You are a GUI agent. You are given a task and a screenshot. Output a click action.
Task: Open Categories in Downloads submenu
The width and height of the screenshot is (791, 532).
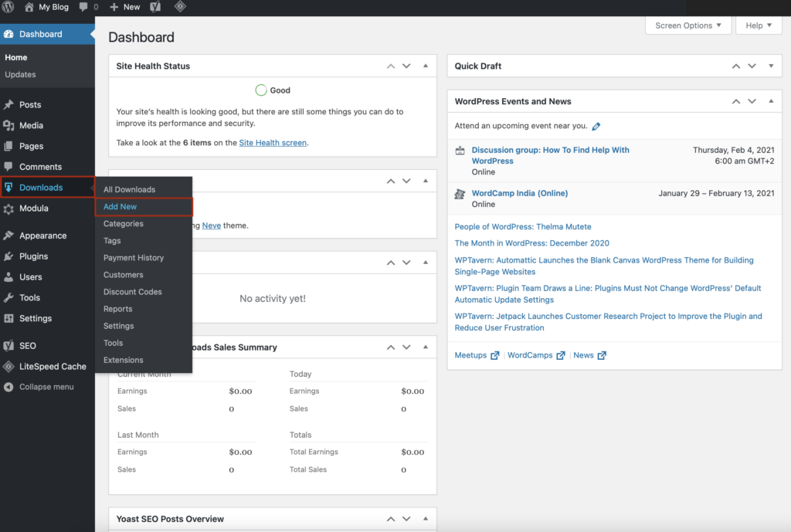[x=123, y=224]
